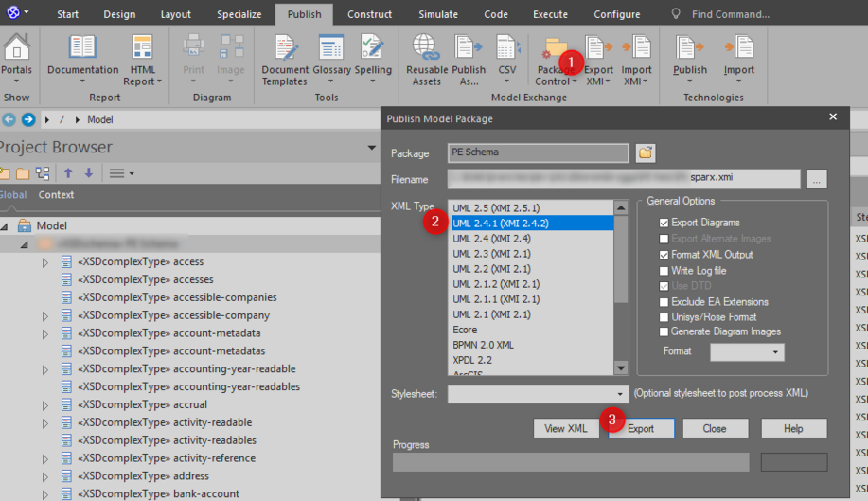The width and height of the screenshot is (868, 501).
Task: Open the Simulate ribbon tab
Action: [x=438, y=14]
